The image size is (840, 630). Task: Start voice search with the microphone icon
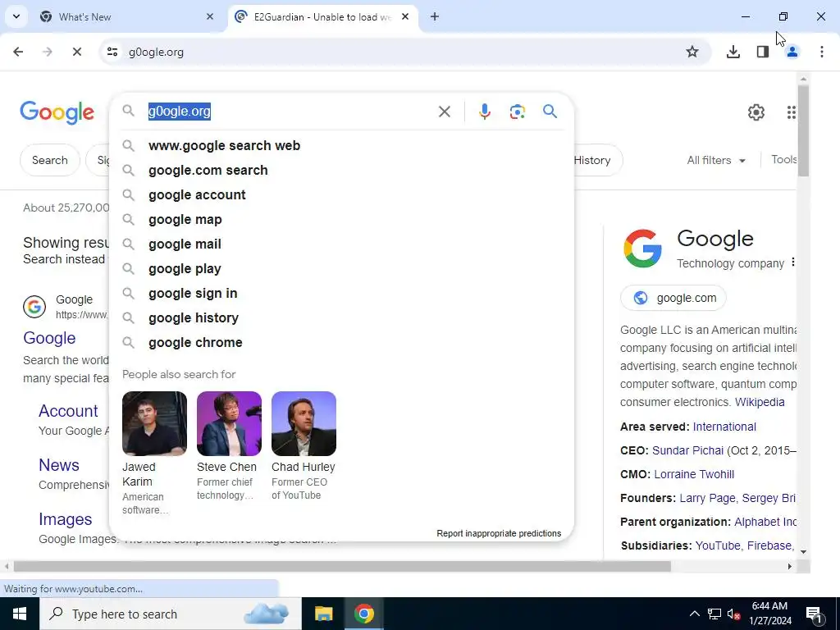pyautogui.click(x=484, y=112)
